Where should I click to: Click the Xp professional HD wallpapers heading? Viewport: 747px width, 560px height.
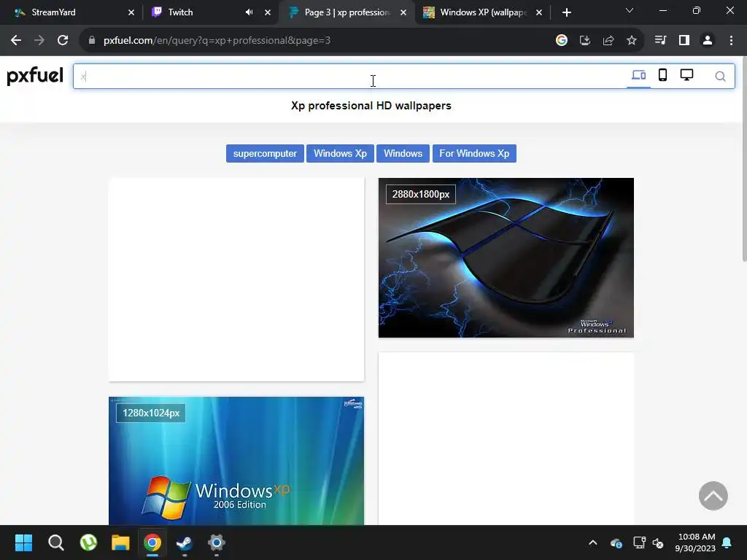371,106
